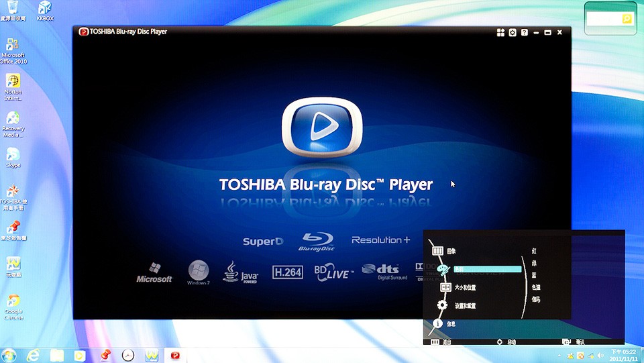Click the large blue play logo

coord(321,127)
